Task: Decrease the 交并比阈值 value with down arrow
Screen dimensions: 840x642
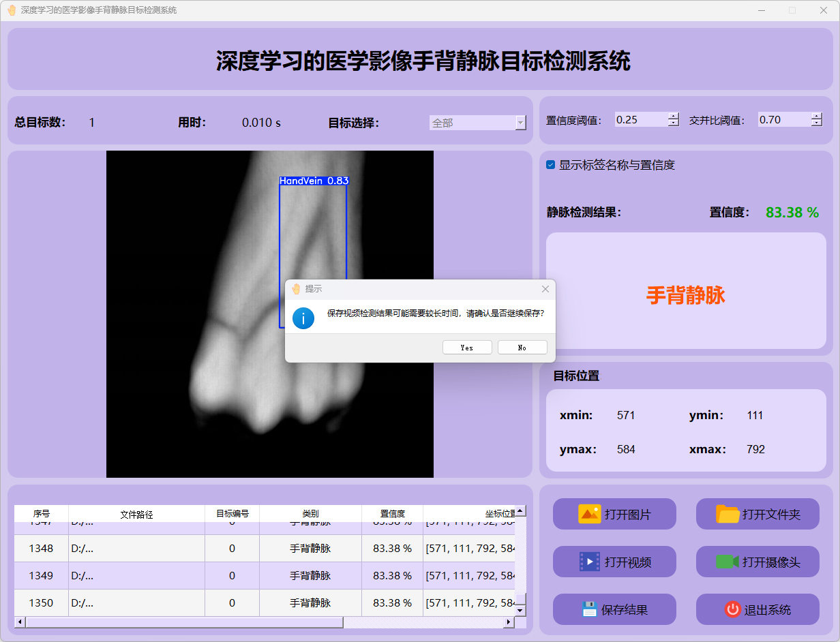Action: 817,123
